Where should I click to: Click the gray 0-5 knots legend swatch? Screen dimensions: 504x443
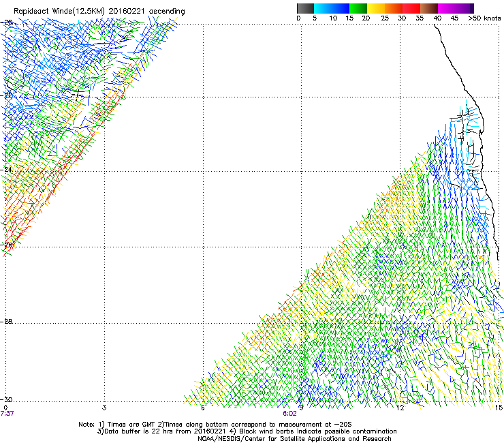tap(305, 8)
